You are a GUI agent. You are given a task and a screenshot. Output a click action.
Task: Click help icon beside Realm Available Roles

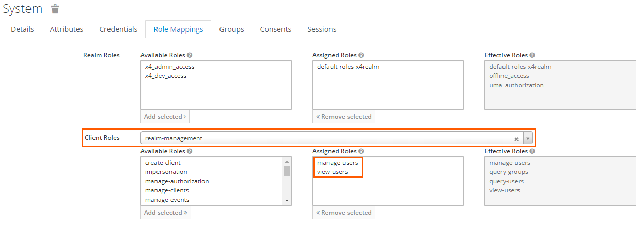pyautogui.click(x=190, y=55)
